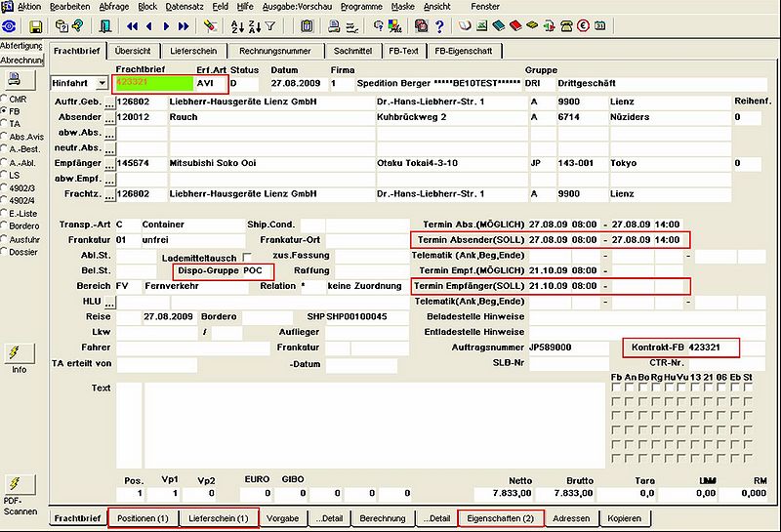The width and height of the screenshot is (781, 532).
Task: Select the CMR radio button
Action: pos(4,99)
